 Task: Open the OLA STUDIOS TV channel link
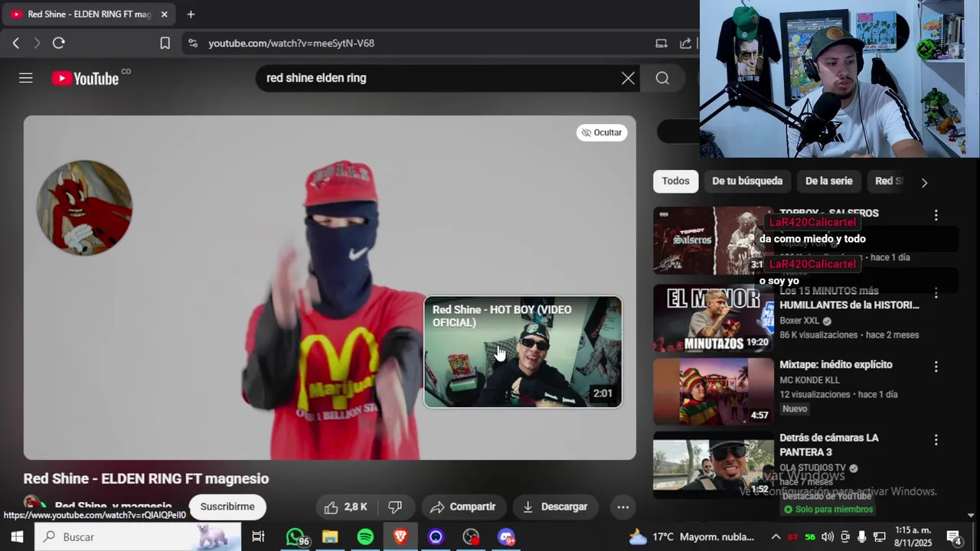(812, 468)
